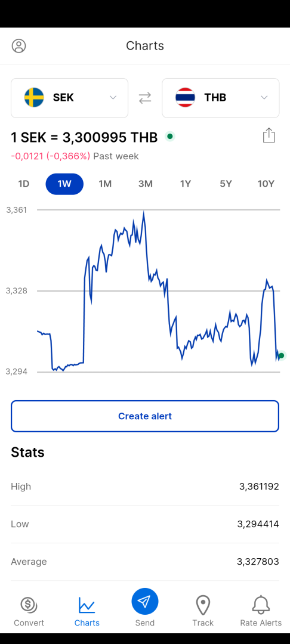Image resolution: width=290 pixels, height=644 pixels.
Task: Tap the green endpoint on the chart
Action: (x=282, y=355)
